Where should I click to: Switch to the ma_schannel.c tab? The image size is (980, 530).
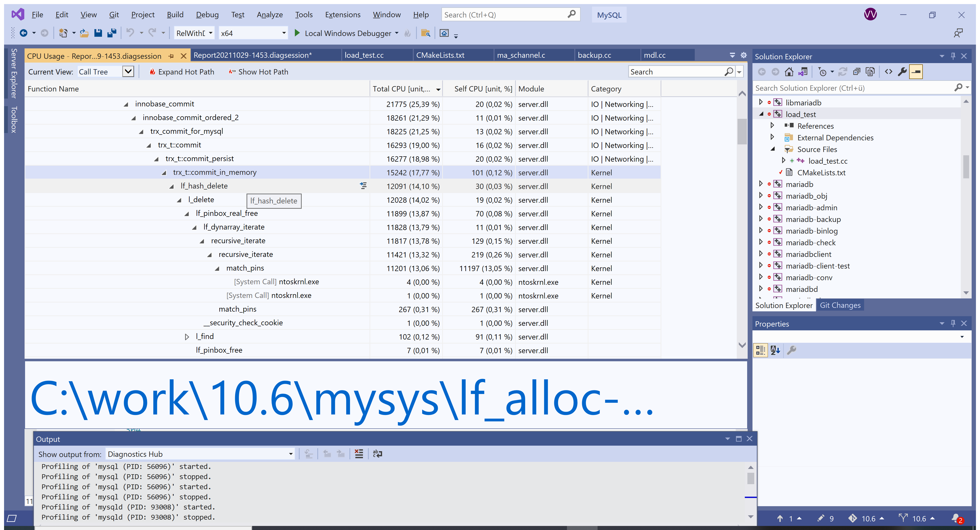coord(521,55)
